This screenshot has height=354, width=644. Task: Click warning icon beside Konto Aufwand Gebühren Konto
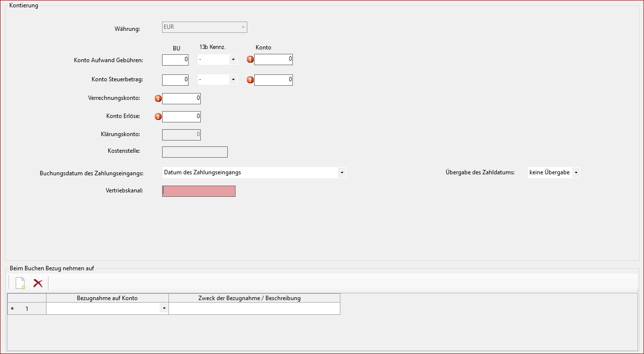[250, 60]
